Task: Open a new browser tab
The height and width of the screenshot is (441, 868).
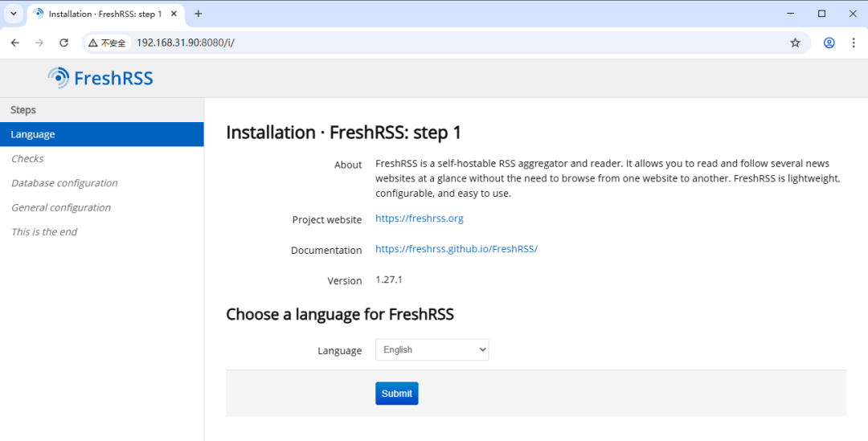Action: 199,14
